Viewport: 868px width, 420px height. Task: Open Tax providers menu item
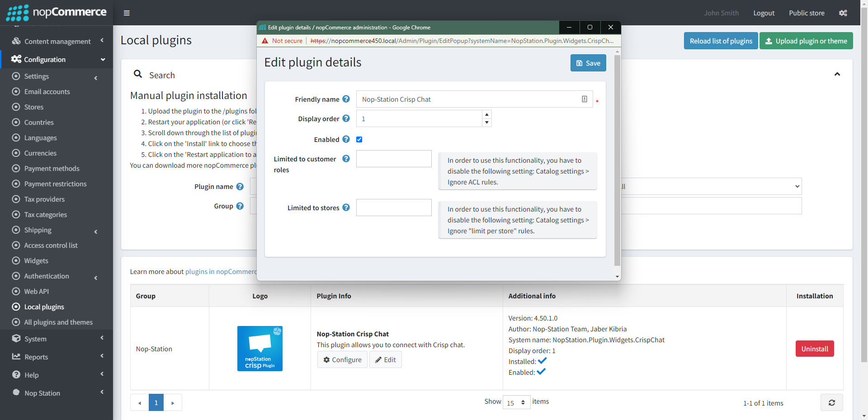click(x=44, y=199)
